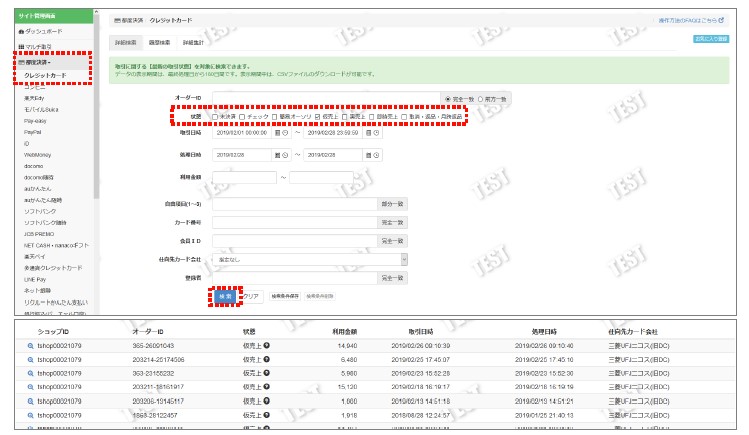This screenshot has width=749, height=435.
Task: Click magnifier icon for order 203214-25174506
Action: click(x=32, y=358)
